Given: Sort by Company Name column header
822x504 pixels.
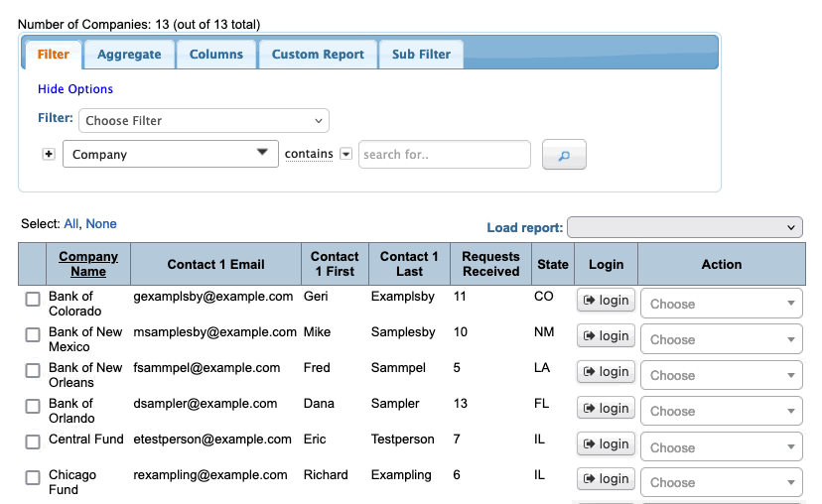Looking at the screenshot, I should [88, 264].
